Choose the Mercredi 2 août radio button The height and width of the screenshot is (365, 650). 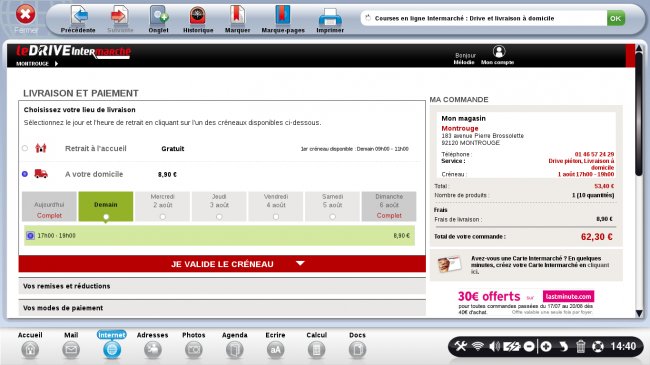162,217
